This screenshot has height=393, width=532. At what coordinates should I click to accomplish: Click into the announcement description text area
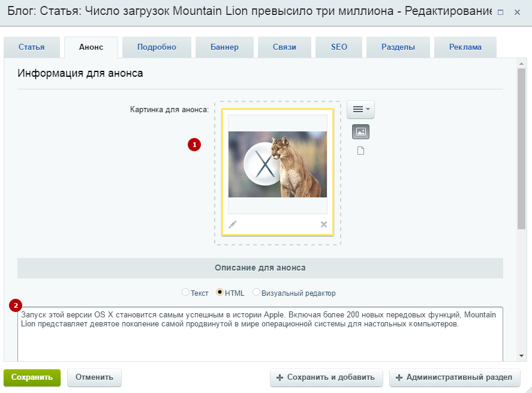260,334
